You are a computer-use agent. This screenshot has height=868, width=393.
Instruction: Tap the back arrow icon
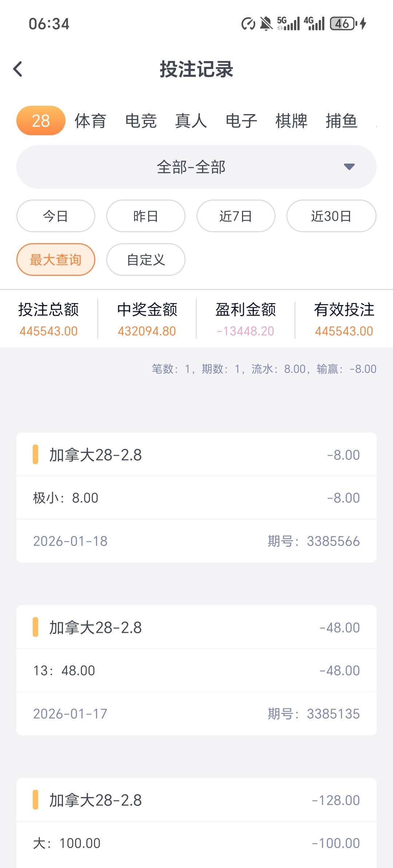18,69
